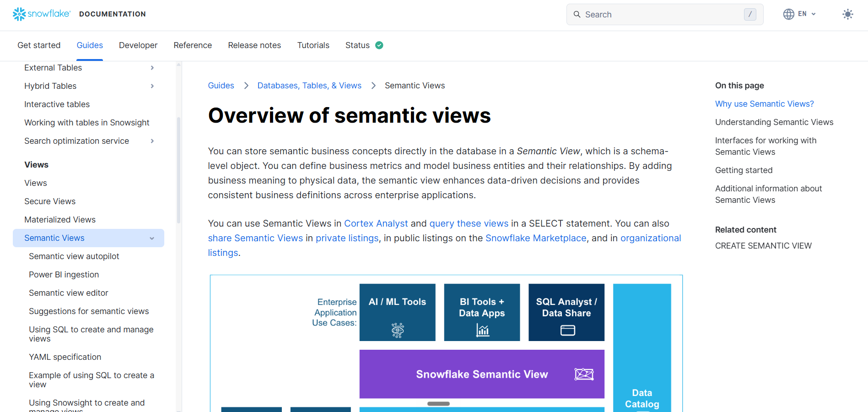The width and height of the screenshot is (868, 412).
Task: Click the AI / ML Tools diagram icon
Action: coord(398,330)
